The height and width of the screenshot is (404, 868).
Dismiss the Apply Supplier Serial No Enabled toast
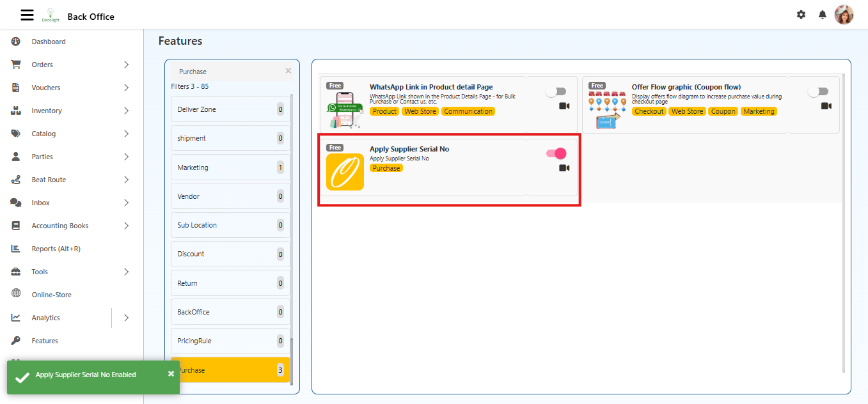(x=171, y=373)
